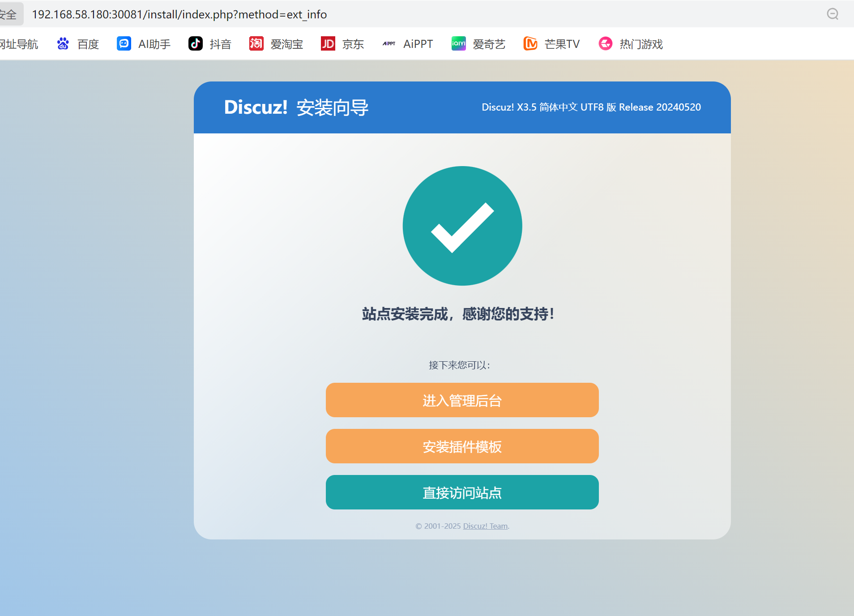Open the 爱奇艺 bookmark label
This screenshot has width=854, height=616.
coord(489,44)
